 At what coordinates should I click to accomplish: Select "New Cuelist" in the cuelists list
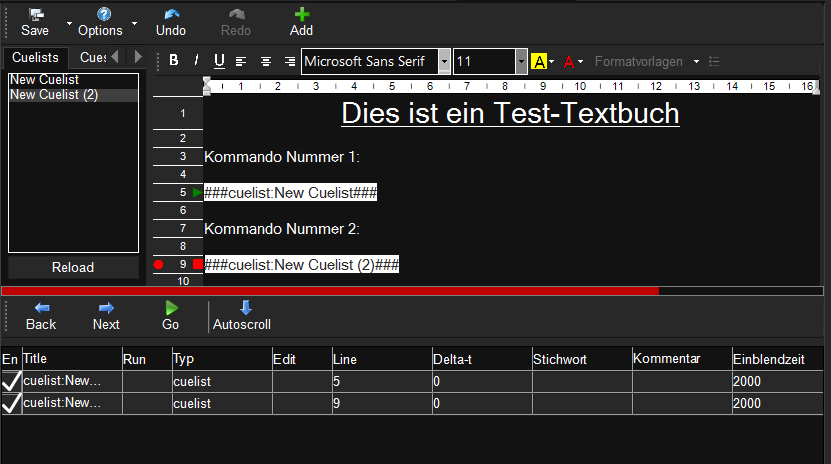[x=44, y=80]
